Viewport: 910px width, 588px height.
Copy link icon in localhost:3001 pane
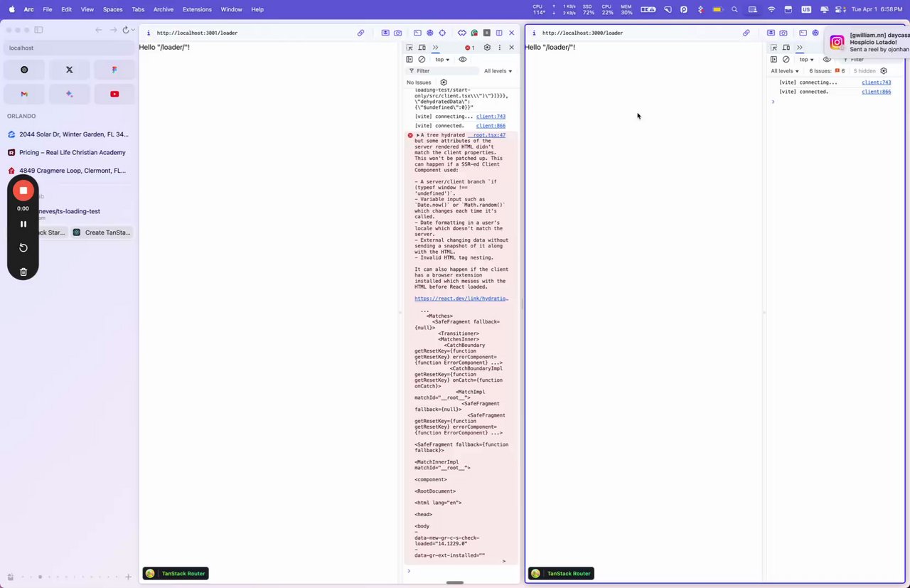tap(360, 33)
